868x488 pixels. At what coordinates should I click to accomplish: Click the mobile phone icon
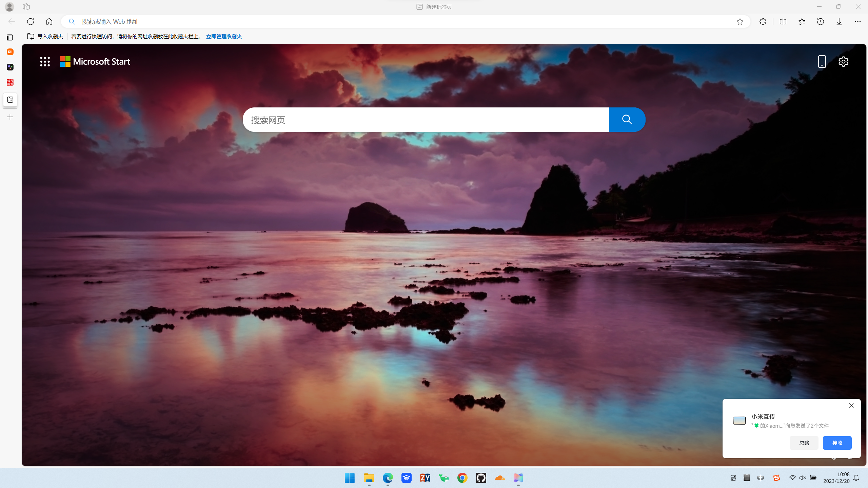pos(822,62)
